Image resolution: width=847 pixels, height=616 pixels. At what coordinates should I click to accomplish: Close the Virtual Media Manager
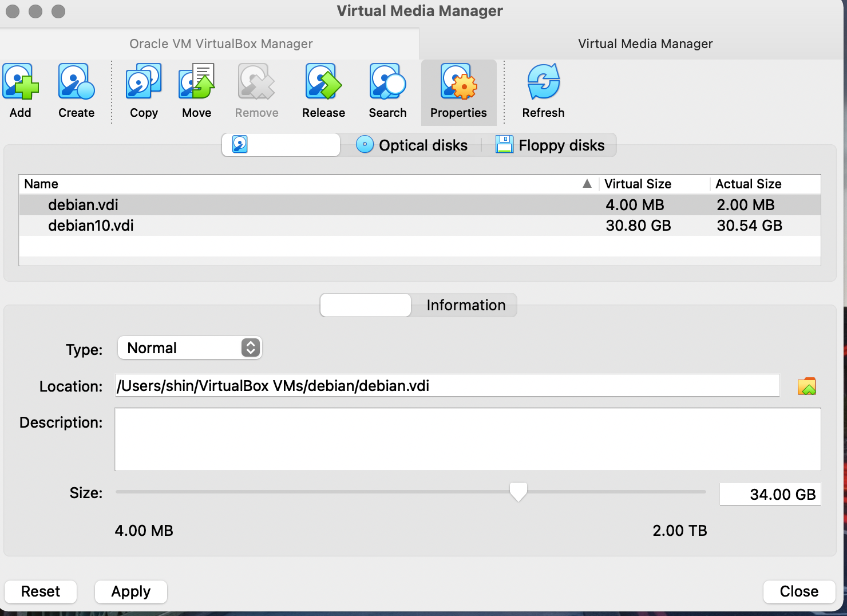point(799,591)
